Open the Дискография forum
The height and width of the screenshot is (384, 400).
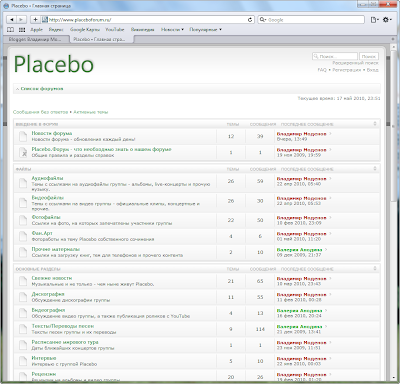[x=48, y=294]
